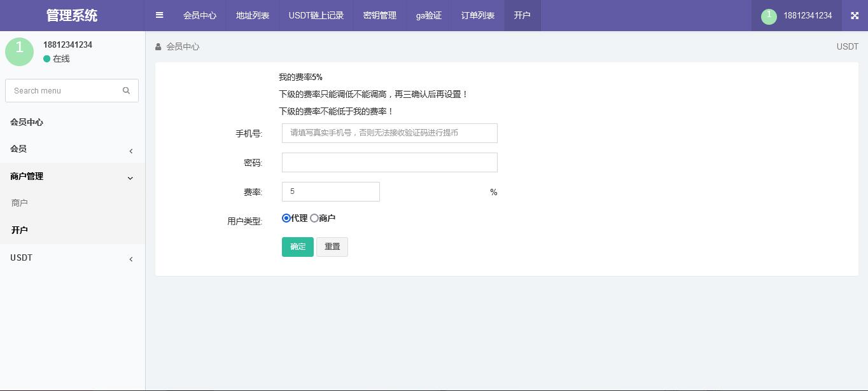Select the 代理 user type radio button

286,218
